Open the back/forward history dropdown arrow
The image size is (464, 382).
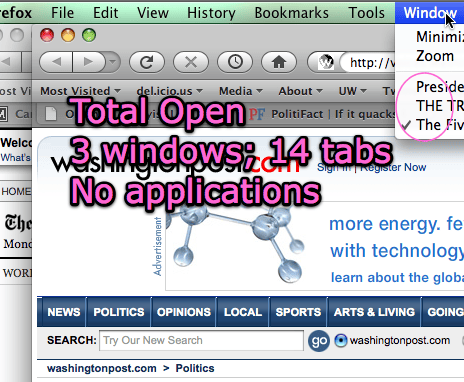(x=113, y=62)
